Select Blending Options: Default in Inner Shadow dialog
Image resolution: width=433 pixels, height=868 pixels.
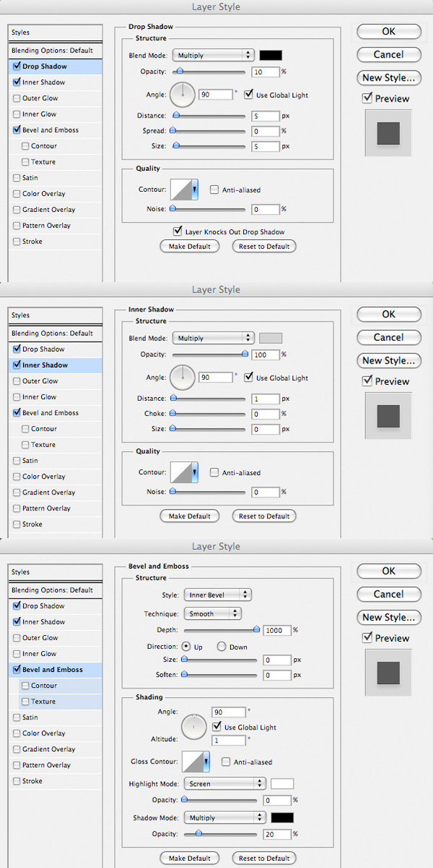pyautogui.click(x=55, y=333)
